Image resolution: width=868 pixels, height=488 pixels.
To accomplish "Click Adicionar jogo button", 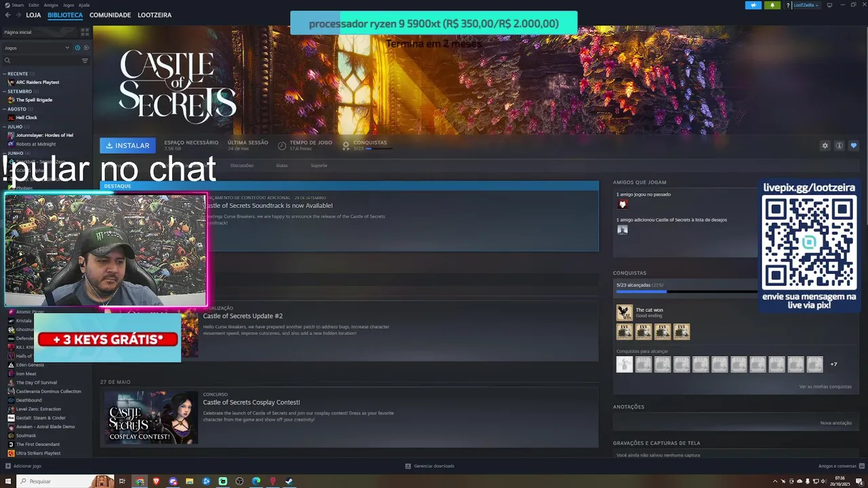I will tap(23, 466).
